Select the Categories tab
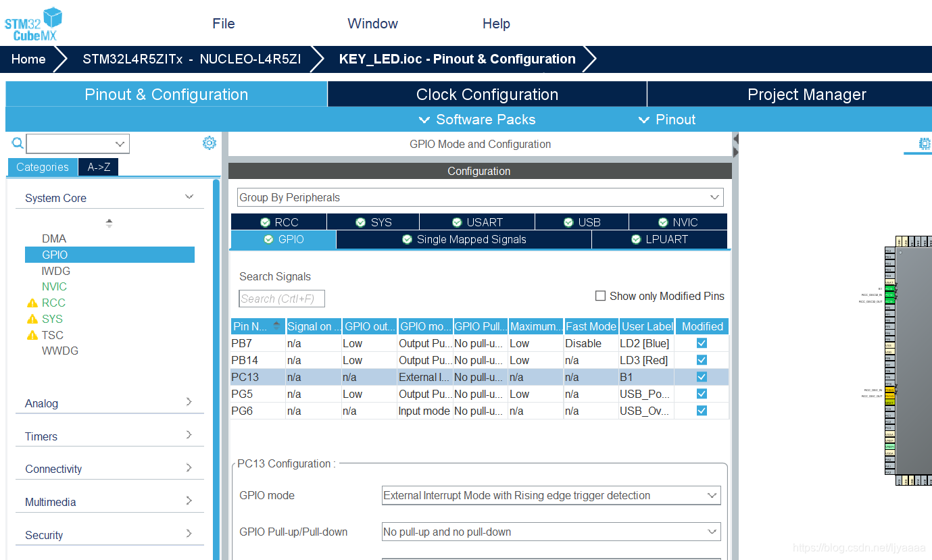This screenshot has height=560, width=932. 43,167
